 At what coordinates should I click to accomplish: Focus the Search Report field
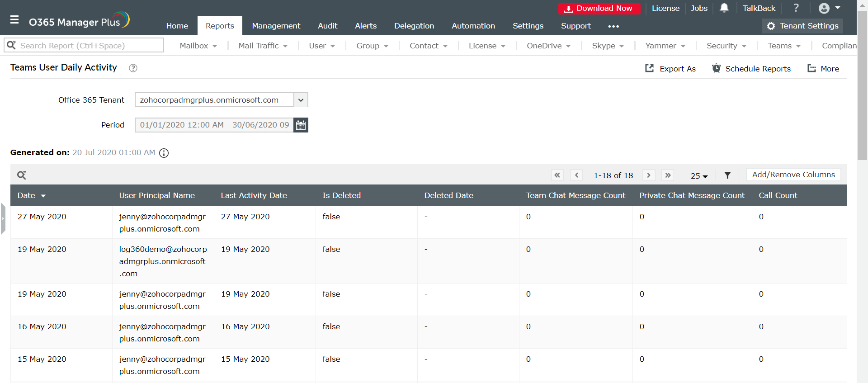[x=84, y=45]
